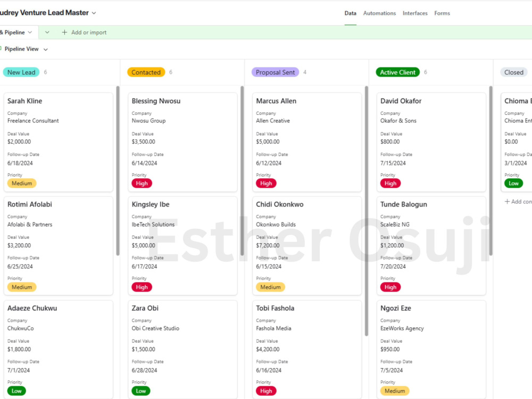Click the Contacted stack label
The image size is (532, 399).
click(146, 72)
